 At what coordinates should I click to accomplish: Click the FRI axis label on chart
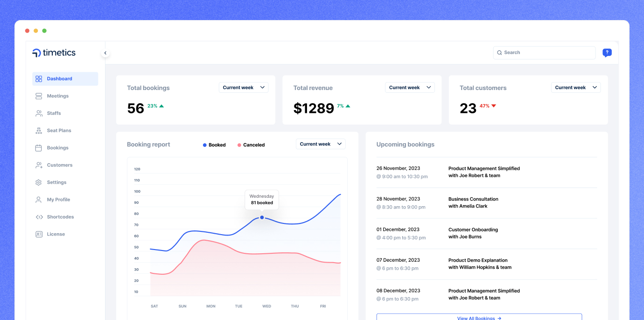coord(323,306)
